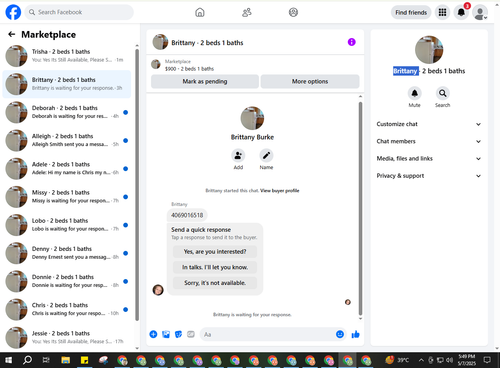Open Deborah - 2 beds 1 baths conversation
This screenshot has width=500, height=368.
tap(67, 112)
